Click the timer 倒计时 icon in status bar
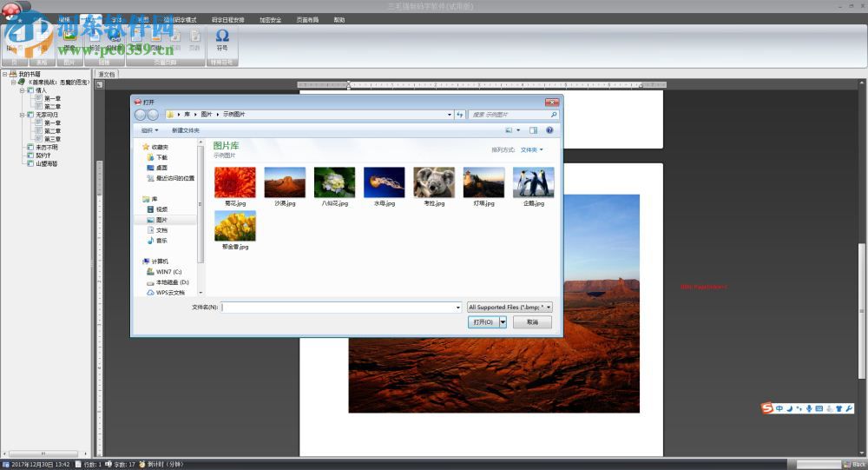Screen dimensions: 868x470 click(141, 465)
